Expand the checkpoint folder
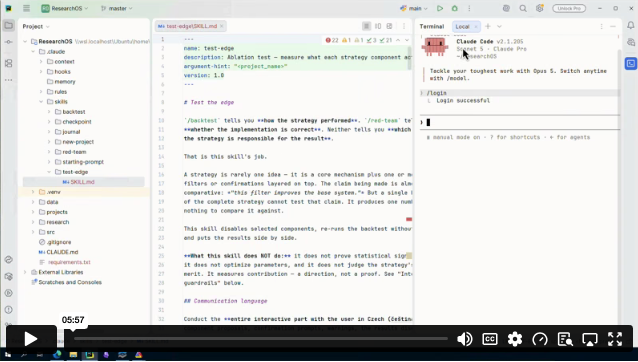Image resolution: width=638 pixels, height=362 pixels. point(49,122)
